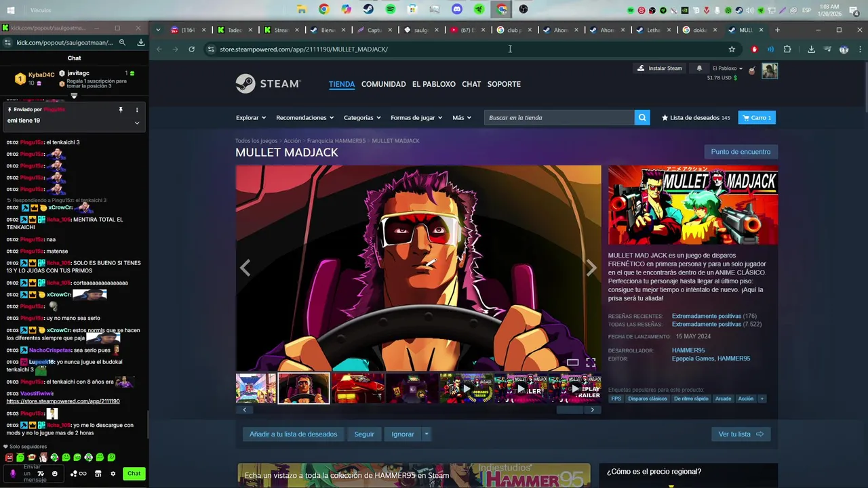
Task: Click the 7TV emote icon in chat input
Action: [x=41, y=474]
